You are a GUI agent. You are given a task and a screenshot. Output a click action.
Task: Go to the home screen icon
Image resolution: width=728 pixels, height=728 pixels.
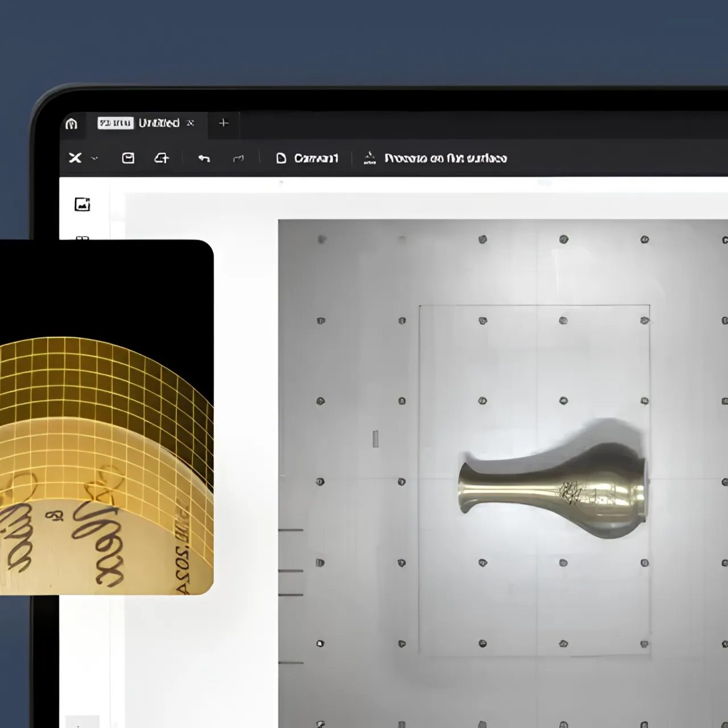71,123
